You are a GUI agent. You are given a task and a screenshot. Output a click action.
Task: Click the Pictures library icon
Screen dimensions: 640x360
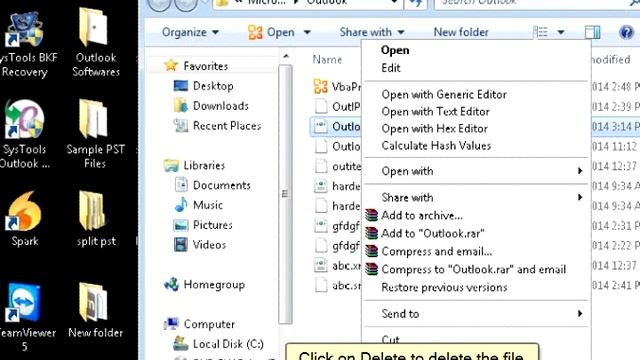[x=181, y=224]
